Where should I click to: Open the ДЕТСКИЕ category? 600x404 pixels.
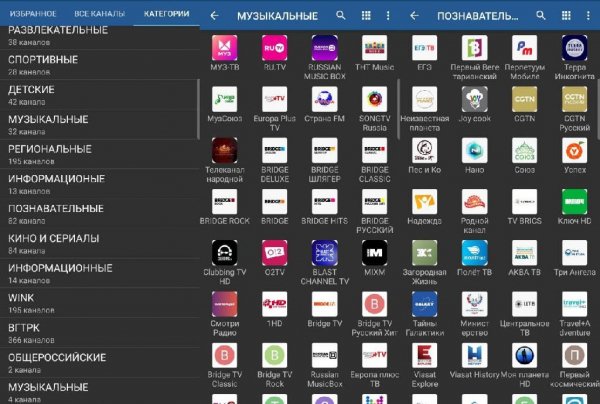tap(99, 95)
